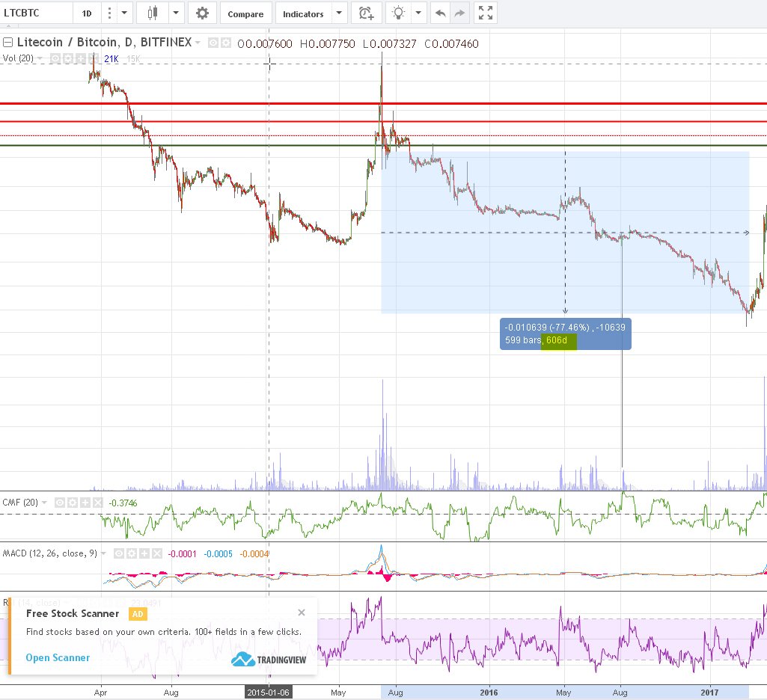
Task: Remove the Vol (20) indicator
Action: 93,58
